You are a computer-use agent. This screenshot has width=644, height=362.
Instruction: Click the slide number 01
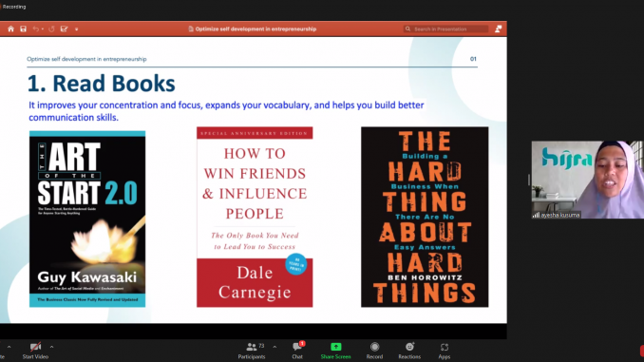tap(473, 59)
